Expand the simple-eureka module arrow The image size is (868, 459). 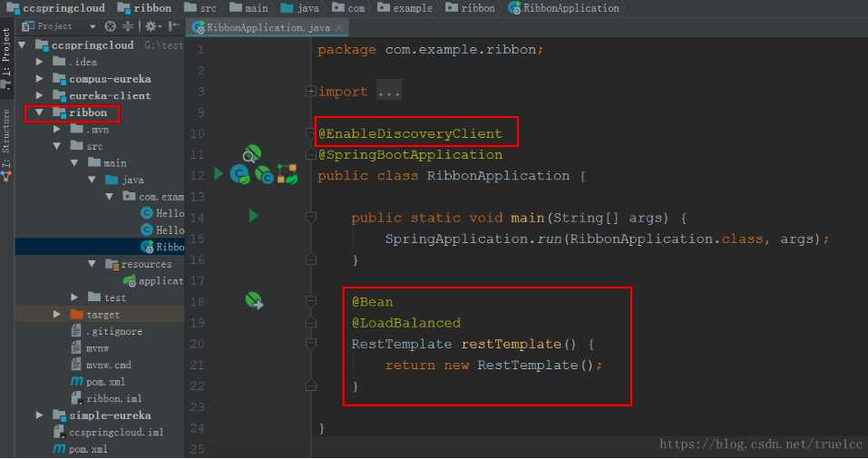[39, 415]
